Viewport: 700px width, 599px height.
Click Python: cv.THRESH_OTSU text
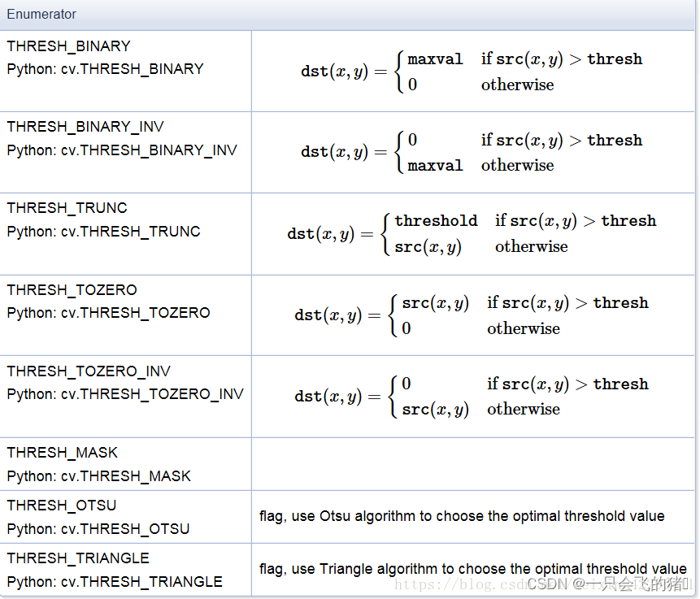pos(98,528)
